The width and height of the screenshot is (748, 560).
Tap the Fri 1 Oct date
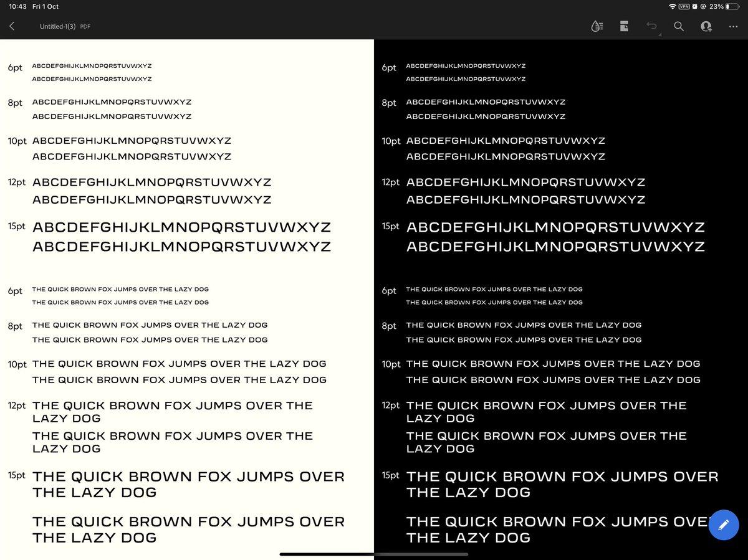pyautogui.click(x=45, y=6)
